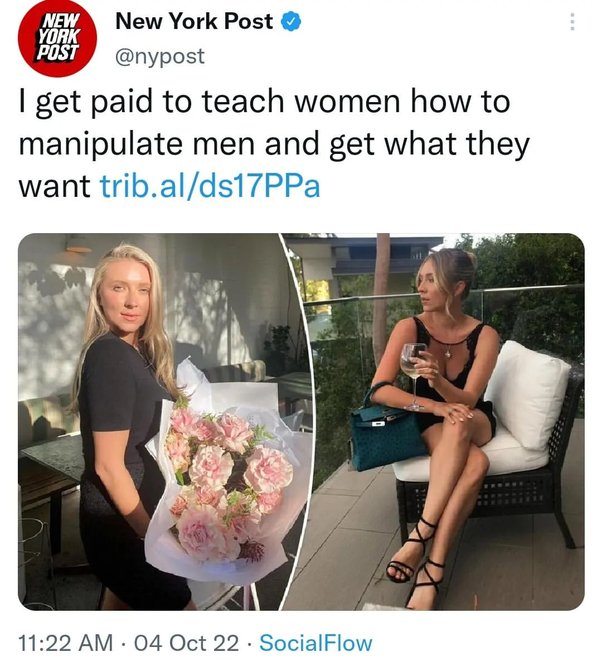Click the blue verified checkmark badge

(291, 21)
